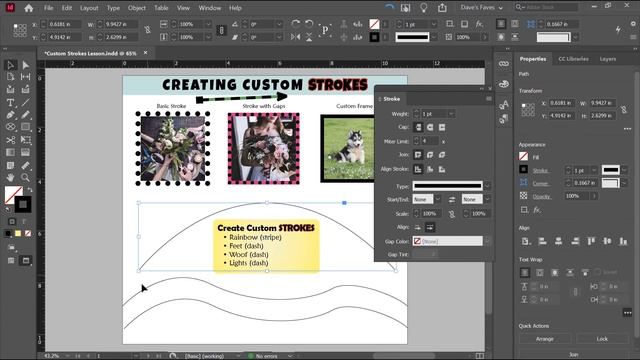The height and width of the screenshot is (360, 640).
Task: Open stroke style dropdown in Properties Appearance
Action: 625,170
